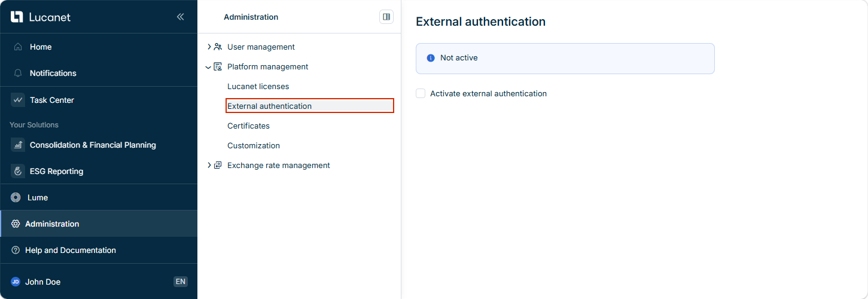The height and width of the screenshot is (299, 868).
Task: Click the Not active status text
Action: point(459,58)
